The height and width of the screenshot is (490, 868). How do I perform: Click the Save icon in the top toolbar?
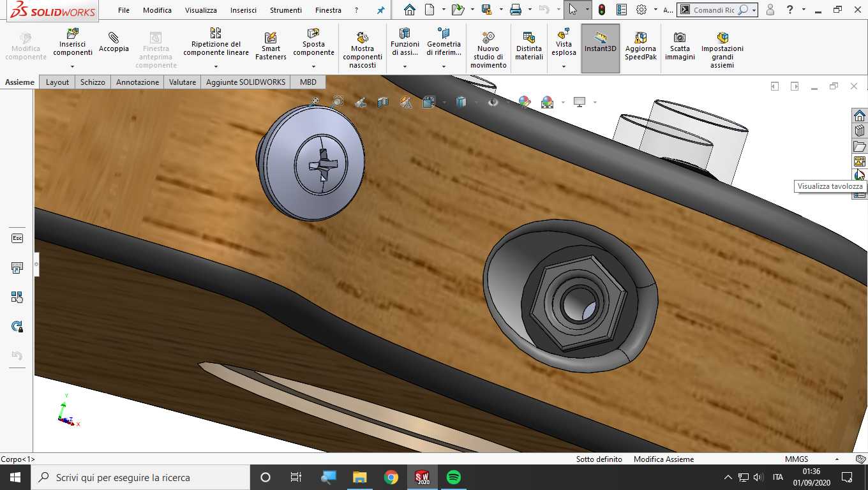[486, 10]
